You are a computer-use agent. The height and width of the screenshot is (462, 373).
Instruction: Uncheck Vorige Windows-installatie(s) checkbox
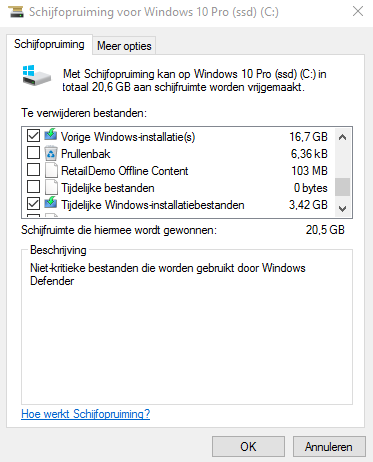point(33,136)
